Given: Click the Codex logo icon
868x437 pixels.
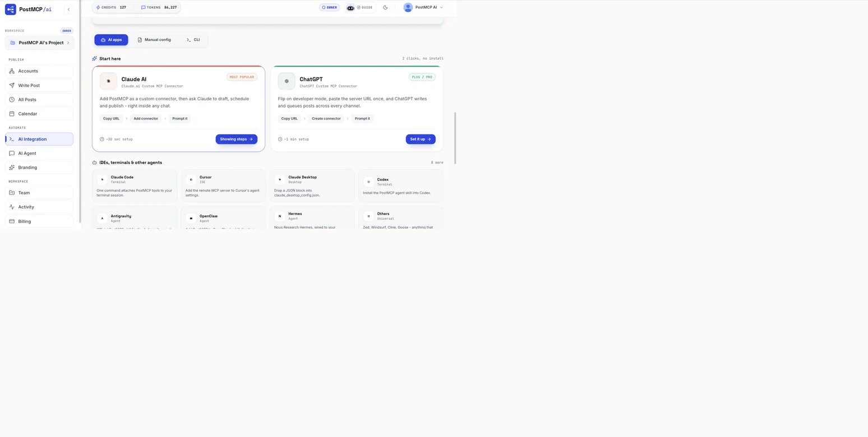Looking at the screenshot, I should pos(368,182).
